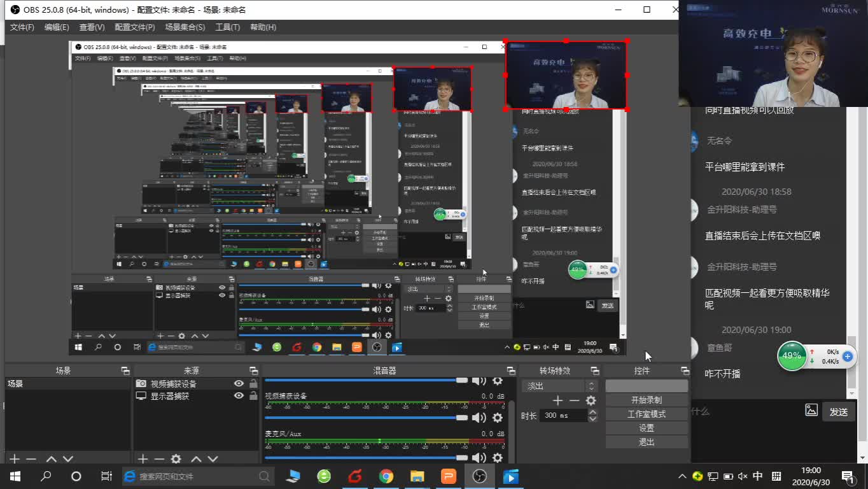Remove the selected source with the minus icon
This screenshot has height=489, width=868.
(159, 458)
